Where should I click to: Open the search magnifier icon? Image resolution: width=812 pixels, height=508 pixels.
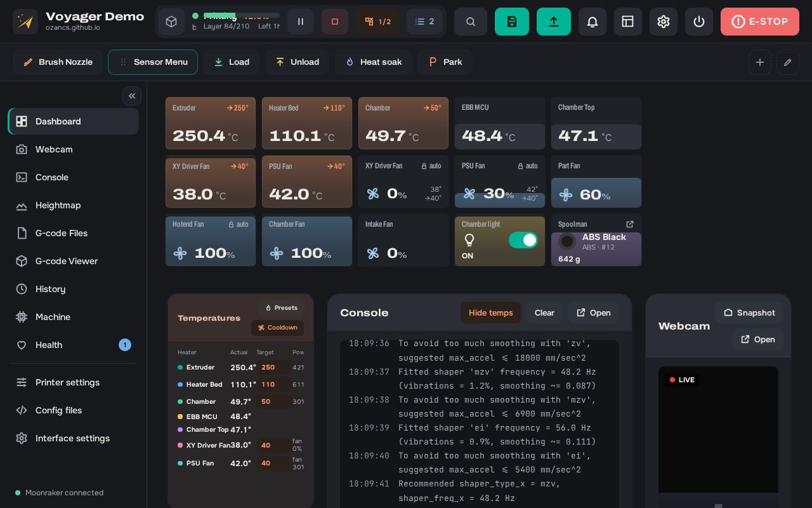click(471, 22)
